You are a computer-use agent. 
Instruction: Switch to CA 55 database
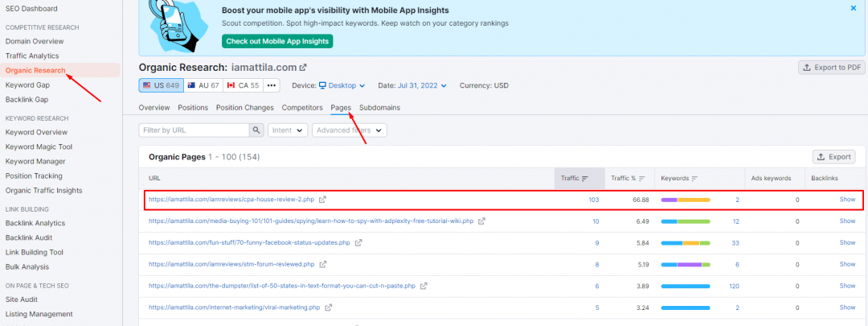pyautogui.click(x=243, y=85)
